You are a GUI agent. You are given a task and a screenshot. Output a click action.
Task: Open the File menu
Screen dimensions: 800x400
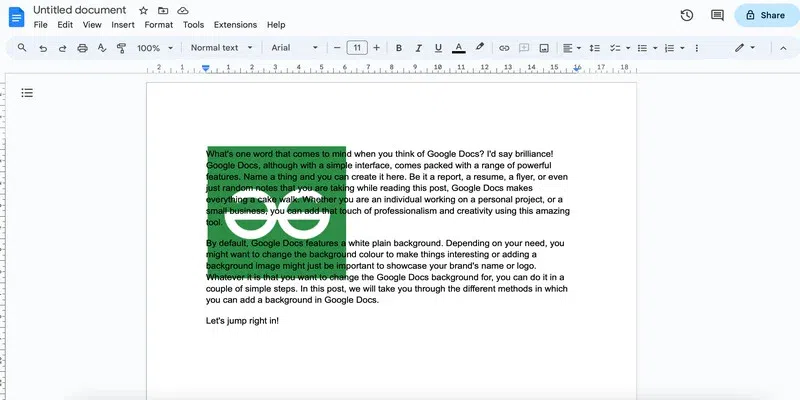pos(40,24)
